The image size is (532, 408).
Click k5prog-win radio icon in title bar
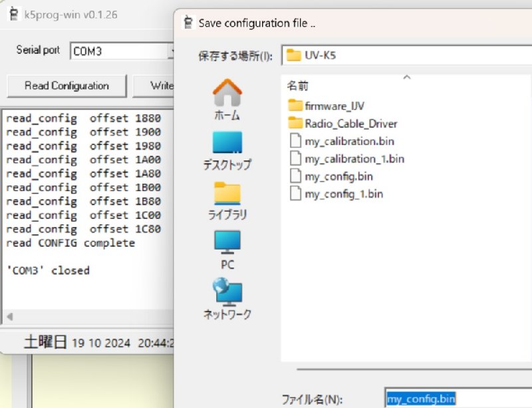click(x=13, y=14)
